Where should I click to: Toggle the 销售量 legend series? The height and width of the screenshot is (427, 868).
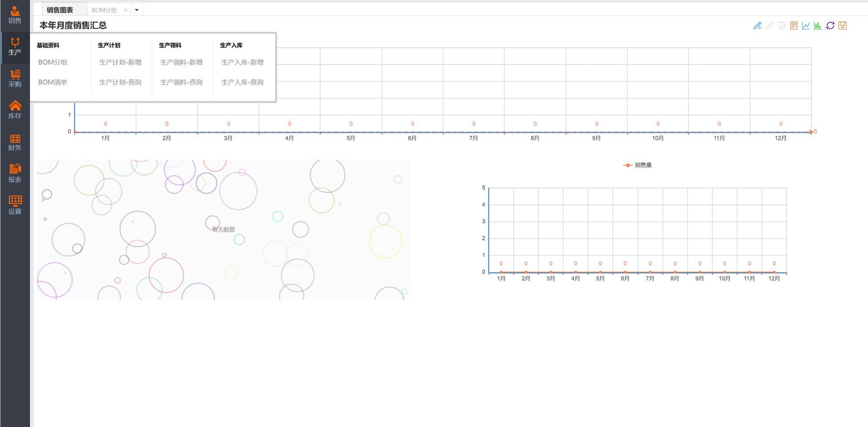click(637, 165)
